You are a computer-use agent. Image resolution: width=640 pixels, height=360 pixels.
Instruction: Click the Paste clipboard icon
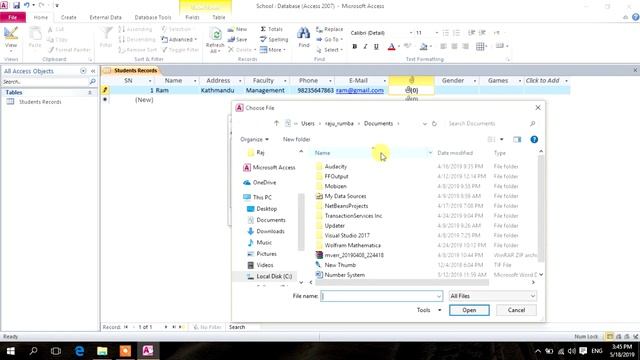click(x=35, y=33)
